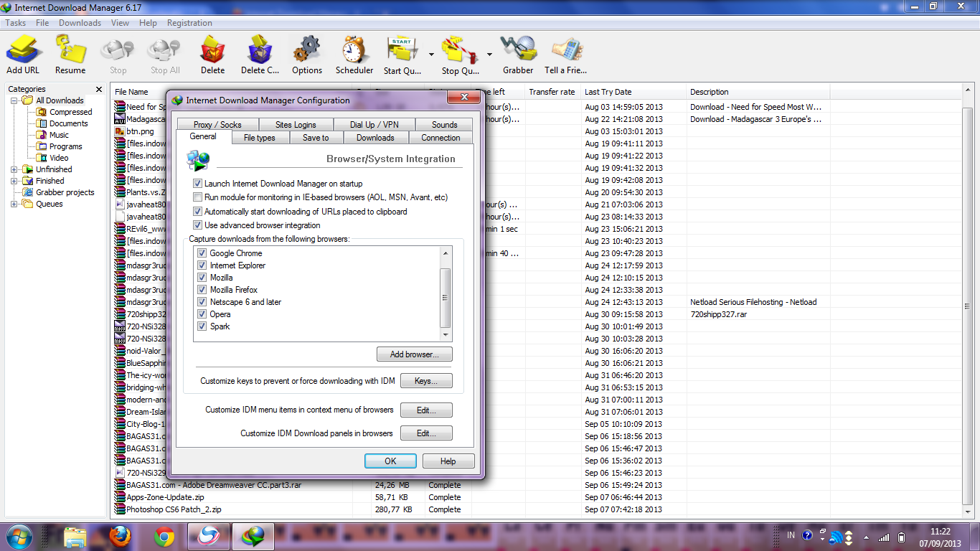
Task: Open the Tasks menu
Action: (x=16, y=23)
